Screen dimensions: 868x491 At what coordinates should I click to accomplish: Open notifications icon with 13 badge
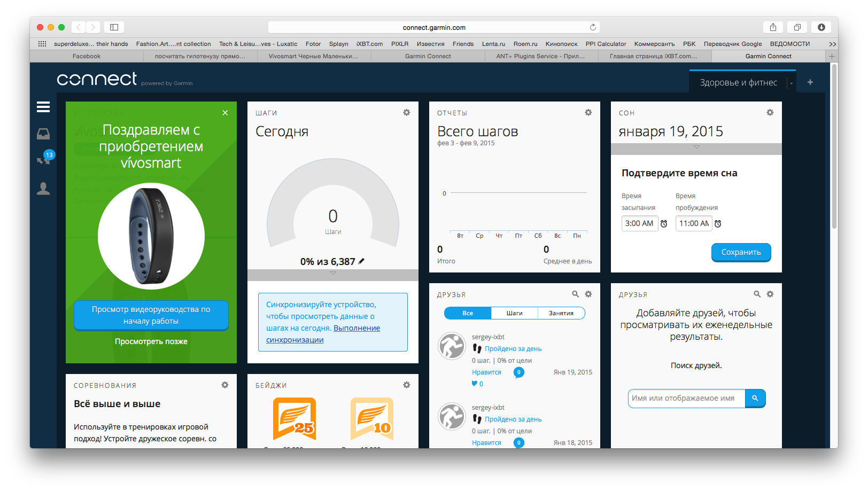[x=45, y=158]
